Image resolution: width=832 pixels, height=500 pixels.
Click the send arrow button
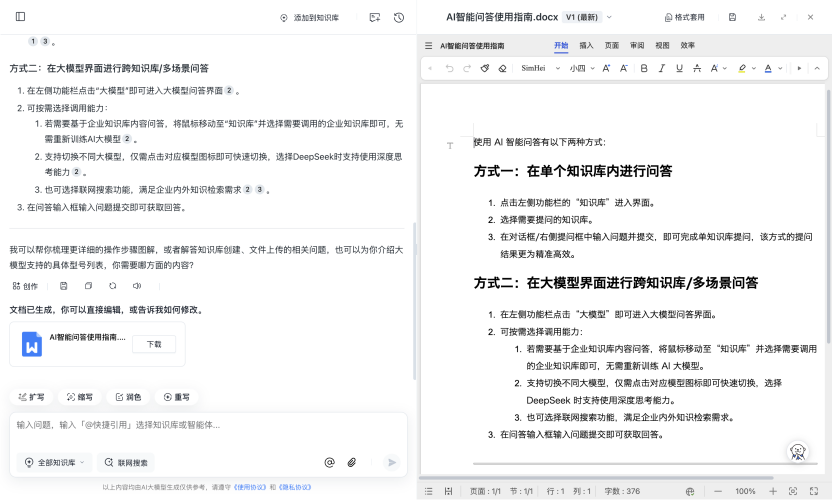[392, 462]
